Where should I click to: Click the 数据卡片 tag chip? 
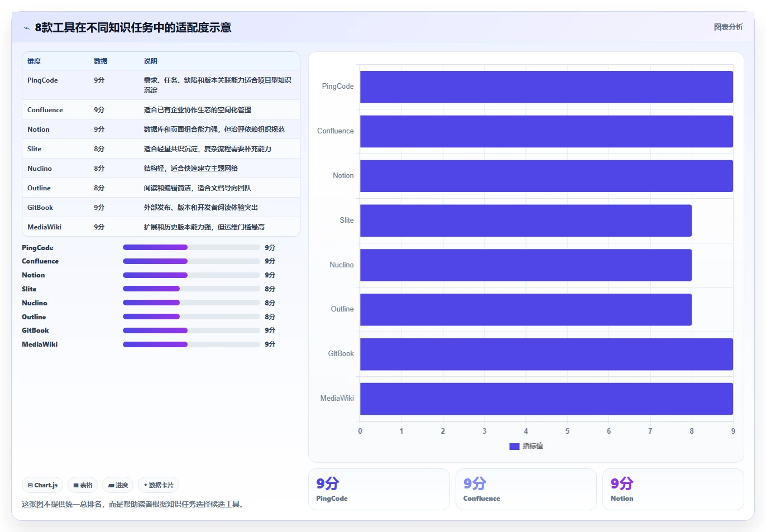point(159,485)
